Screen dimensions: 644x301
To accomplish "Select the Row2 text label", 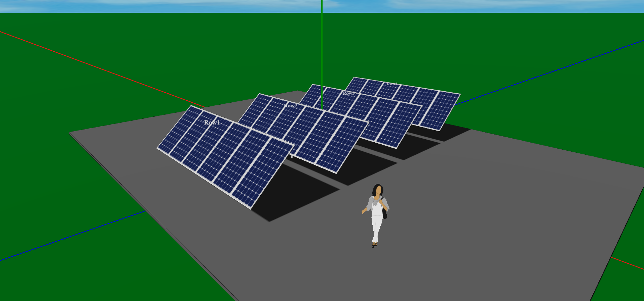I will [x=290, y=106].
